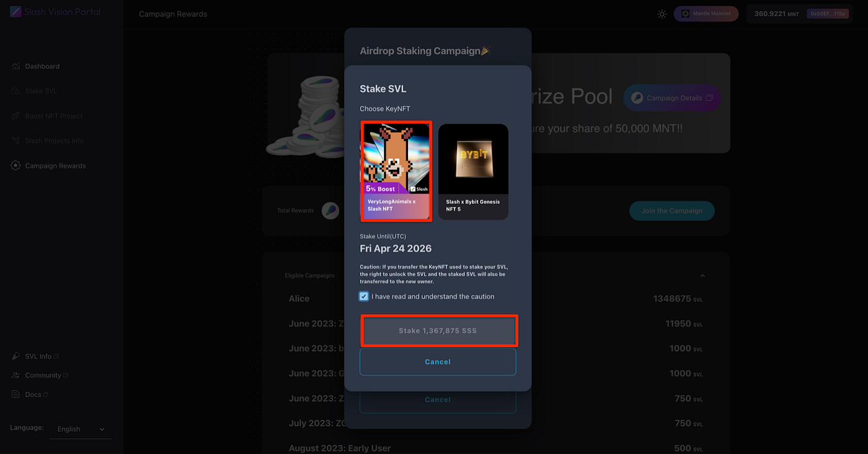Click the 0x00EF...115e wallet address chip
Viewport: 868px width, 454px height.
(x=828, y=13)
